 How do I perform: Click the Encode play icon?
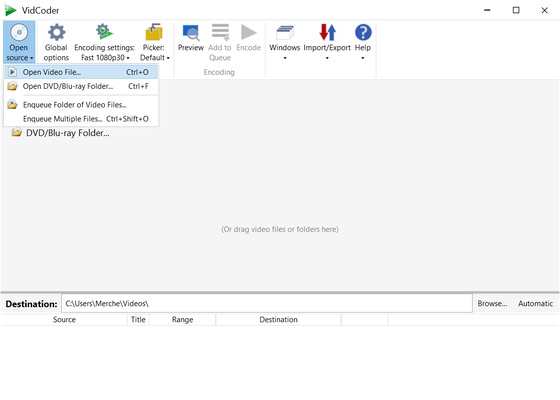pyautogui.click(x=249, y=32)
